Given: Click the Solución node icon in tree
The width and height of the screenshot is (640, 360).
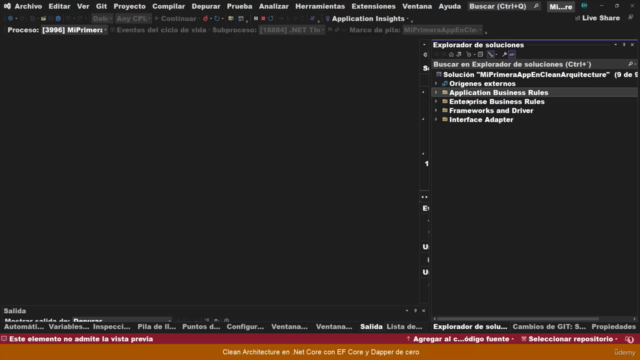Looking at the screenshot, I should click(439, 74).
